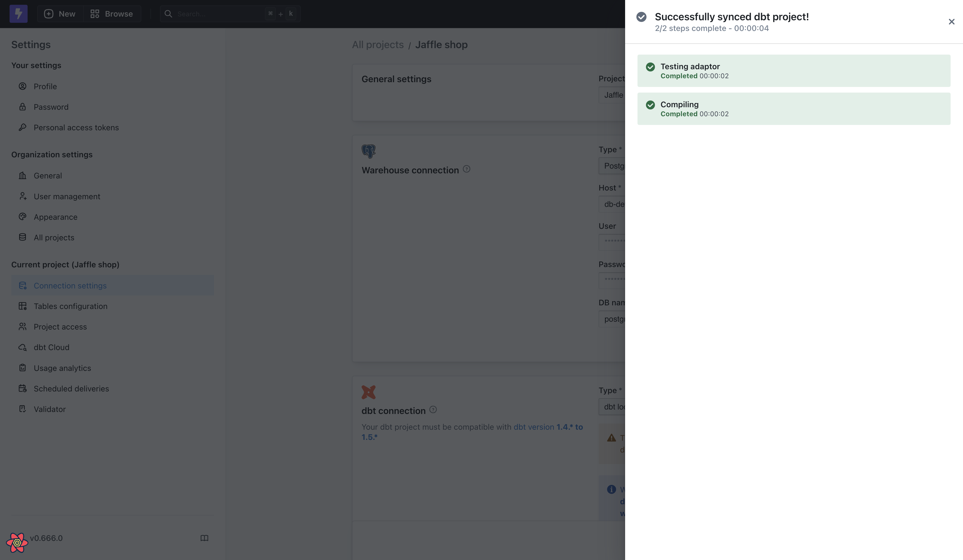Click the Lightdash logo icon

click(18, 14)
